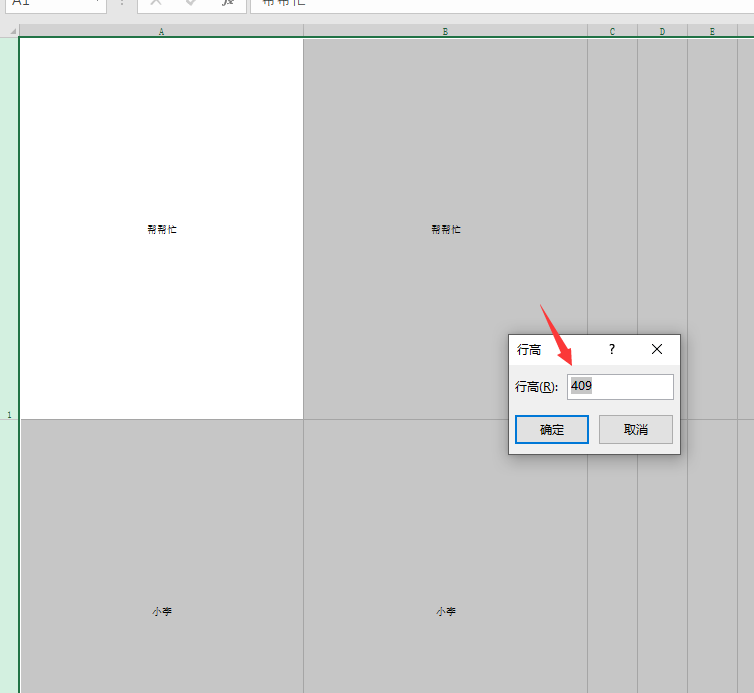Close the 行高 dialog with X
The width and height of the screenshot is (754, 693).
click(657, 349)
